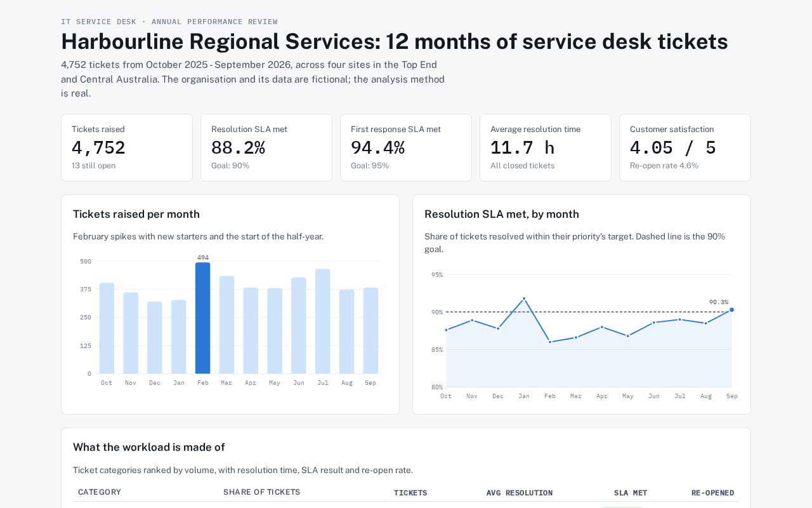Click the '13 still open' note

point(93,166)
